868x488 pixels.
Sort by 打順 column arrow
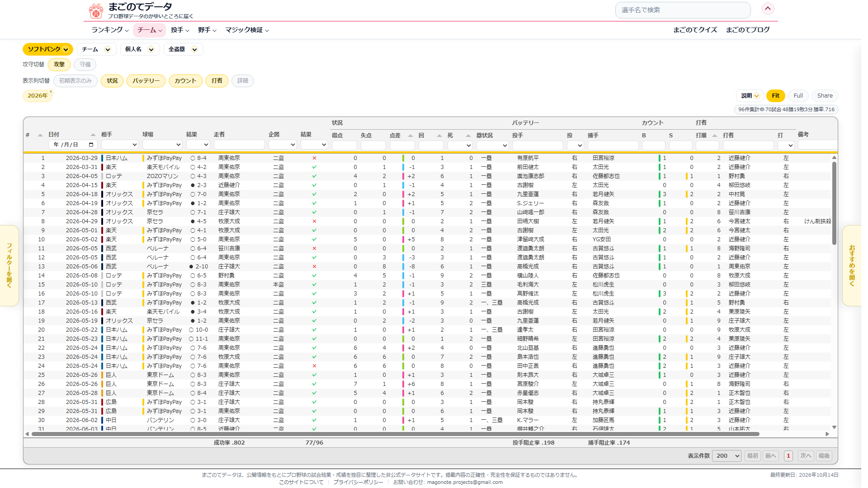pos(714,136)
